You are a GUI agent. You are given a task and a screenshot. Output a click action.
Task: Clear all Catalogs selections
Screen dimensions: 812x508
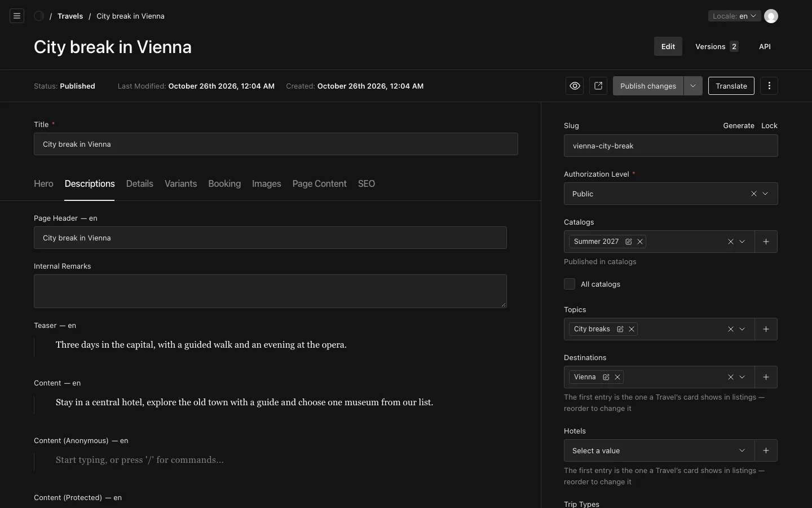tap(731, 242)
